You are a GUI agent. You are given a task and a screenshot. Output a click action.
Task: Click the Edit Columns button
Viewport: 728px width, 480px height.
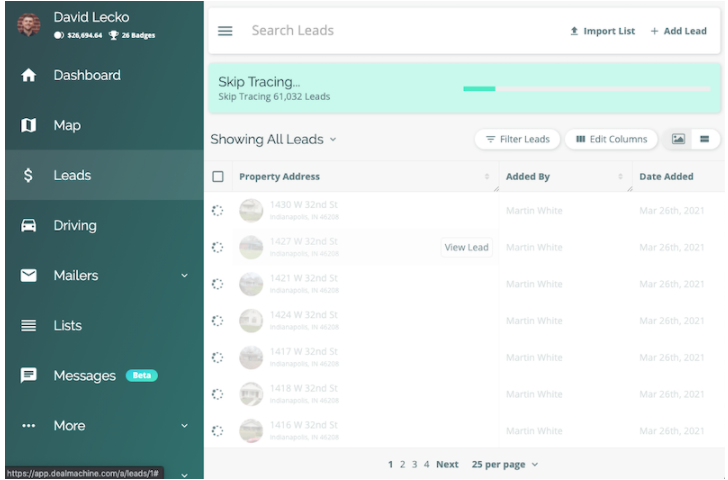point(611,139)
